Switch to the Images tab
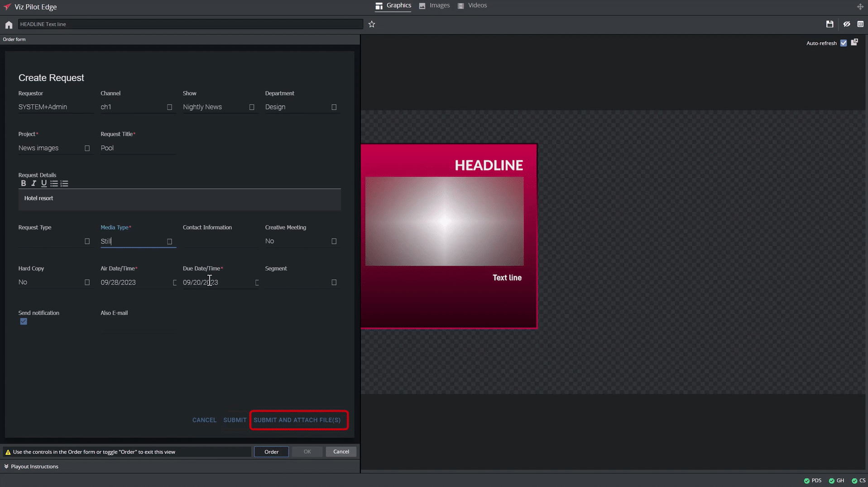Screen dimensions: 868x487 pos(434,5)
